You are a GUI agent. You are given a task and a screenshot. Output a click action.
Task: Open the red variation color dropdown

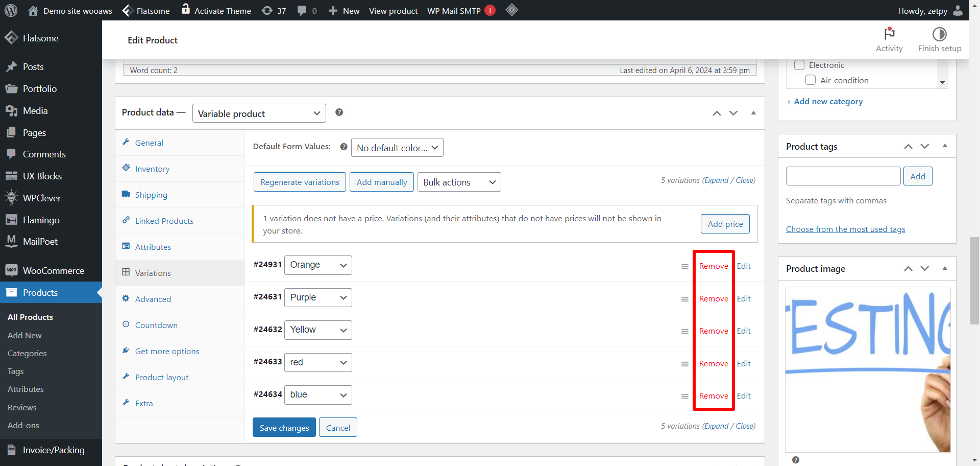tap(318, 362)
